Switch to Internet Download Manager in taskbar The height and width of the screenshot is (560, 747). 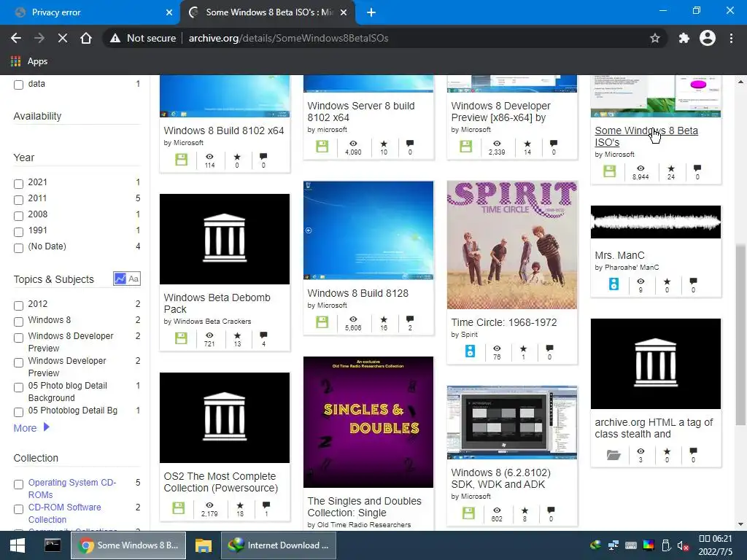pyautogui.click(x=278, y=545)
